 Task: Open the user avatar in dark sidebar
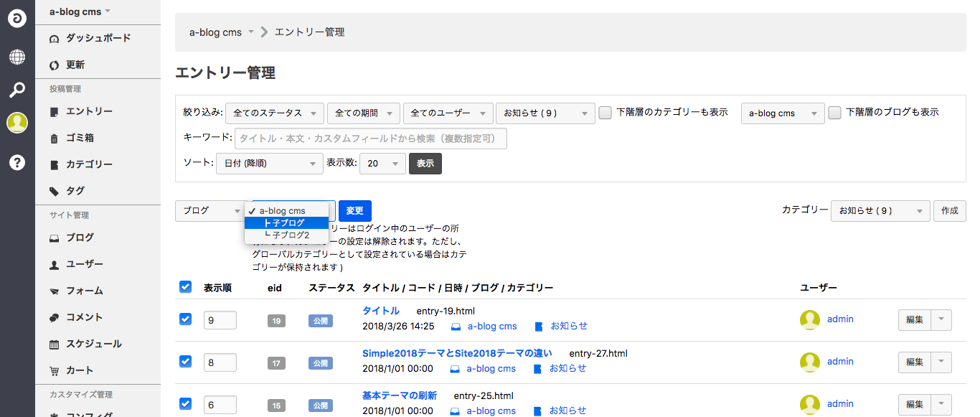pos(17,123)
